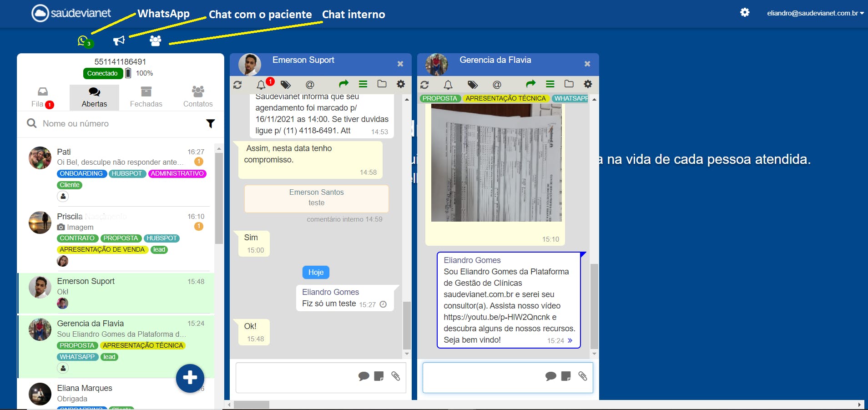Open the settings gear in top bar
Screen dimensions: 868x410
coord(745,12)
